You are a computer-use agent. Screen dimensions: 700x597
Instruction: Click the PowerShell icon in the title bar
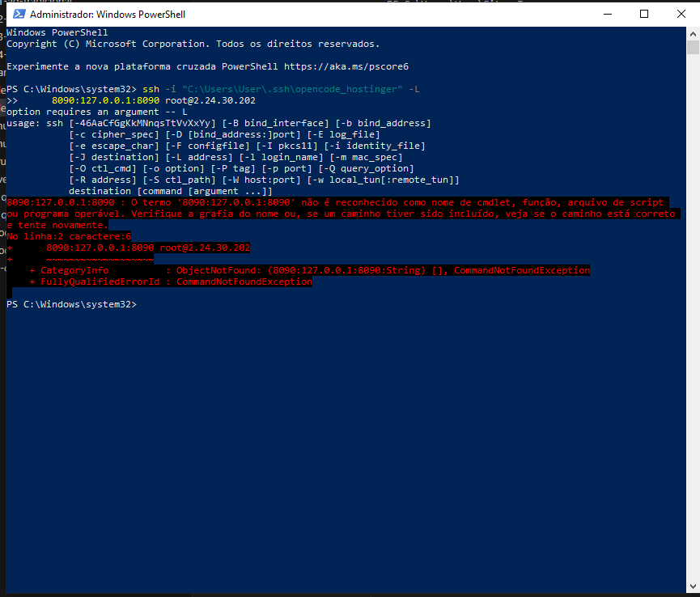17,14
